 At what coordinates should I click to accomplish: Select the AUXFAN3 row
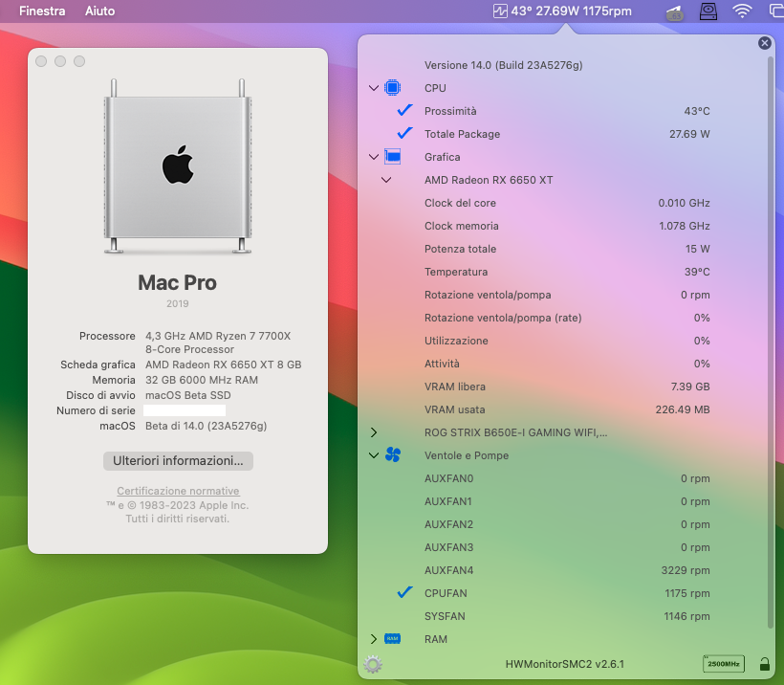point(567,547)
